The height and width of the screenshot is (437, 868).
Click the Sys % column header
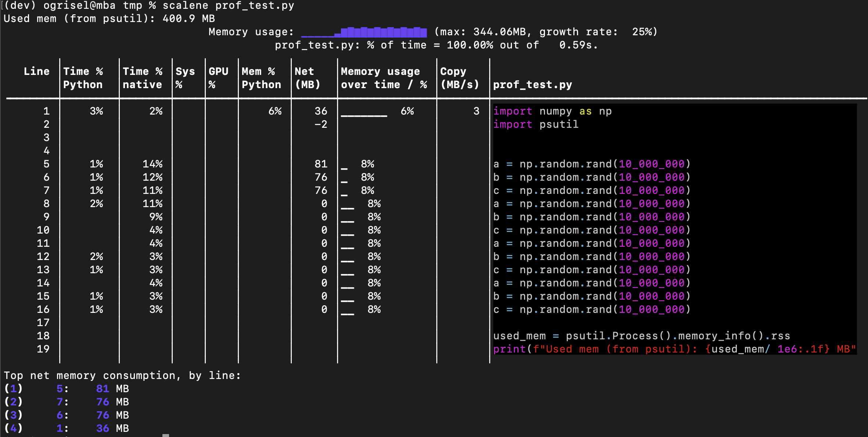(185, 78)
